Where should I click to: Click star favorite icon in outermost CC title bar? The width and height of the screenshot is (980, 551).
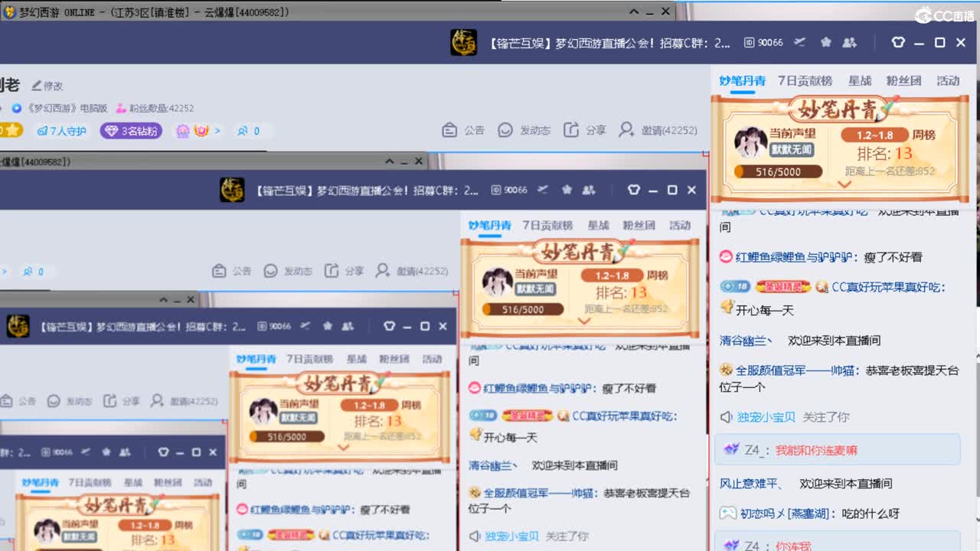[825, 42]
